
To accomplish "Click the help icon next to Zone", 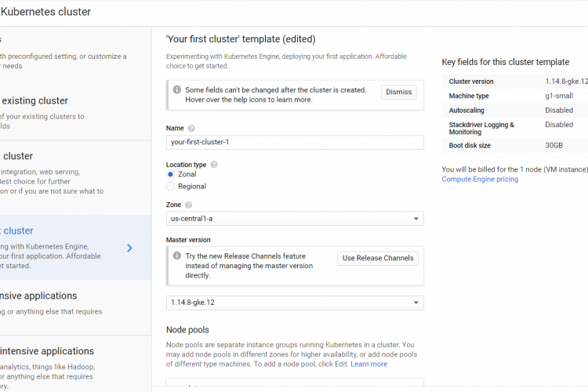I will pyautogui.click(x=189, y=205).
